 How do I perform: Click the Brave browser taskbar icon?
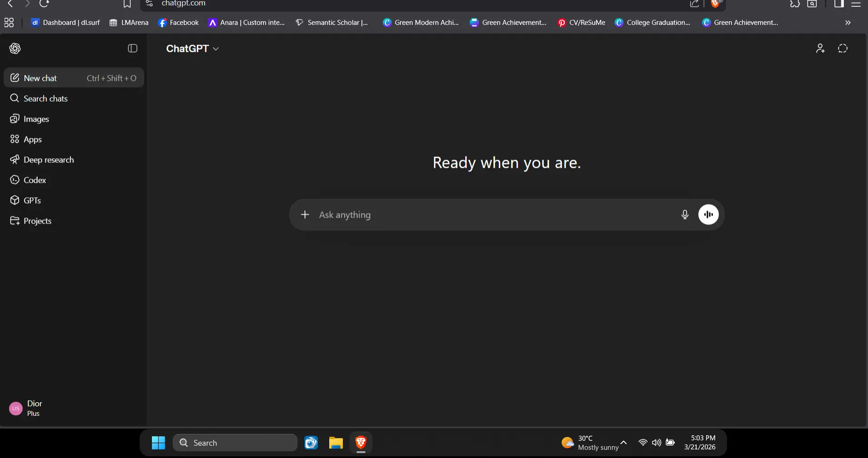pyautogui.click(x=361, y=443)
